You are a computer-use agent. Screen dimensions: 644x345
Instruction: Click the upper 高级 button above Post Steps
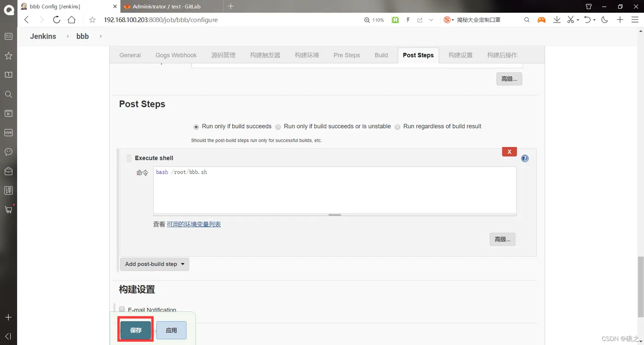pyautogui.click(x=509, y=79)
